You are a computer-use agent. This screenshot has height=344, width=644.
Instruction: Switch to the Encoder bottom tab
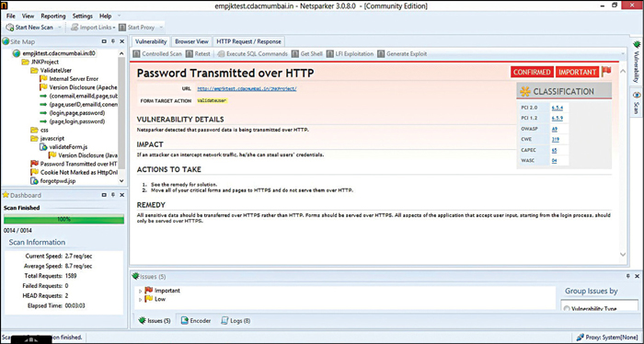click(196, 321)
